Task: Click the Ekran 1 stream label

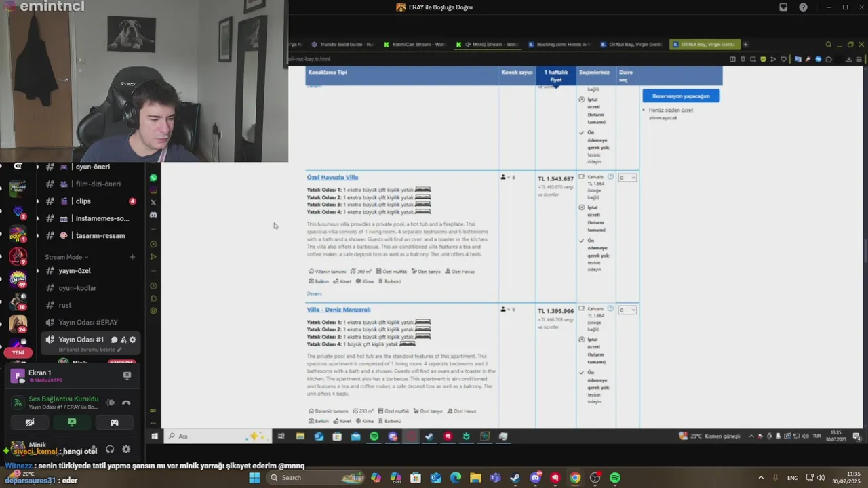Action: point(39,373)
